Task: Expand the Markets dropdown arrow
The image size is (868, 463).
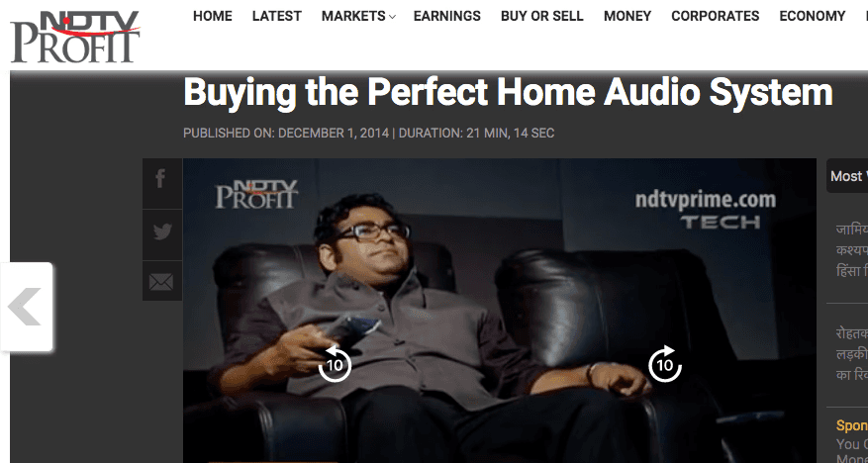Action: click(392, 17)
